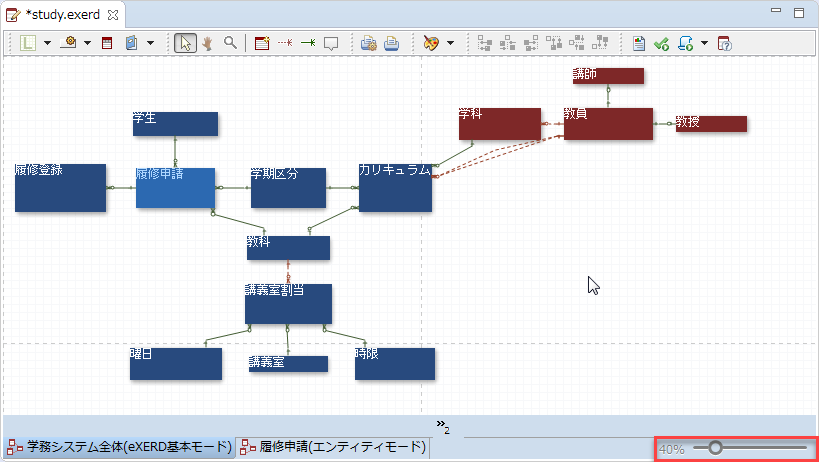Select the magnifier zoom tool

coord(230,43)
